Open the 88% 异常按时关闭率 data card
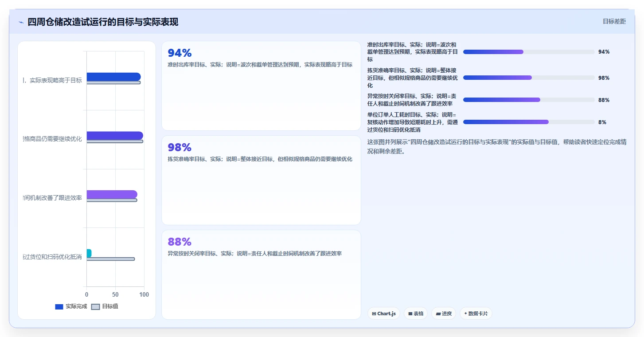Screen dimensions: 644x337 (x=262, y=274)
